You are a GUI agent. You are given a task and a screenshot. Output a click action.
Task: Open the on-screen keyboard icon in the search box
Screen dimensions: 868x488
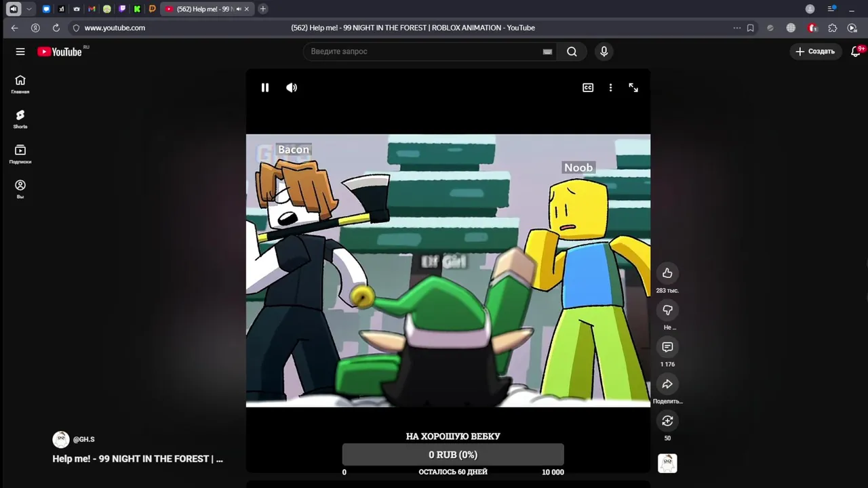click(x=547, y=52)
